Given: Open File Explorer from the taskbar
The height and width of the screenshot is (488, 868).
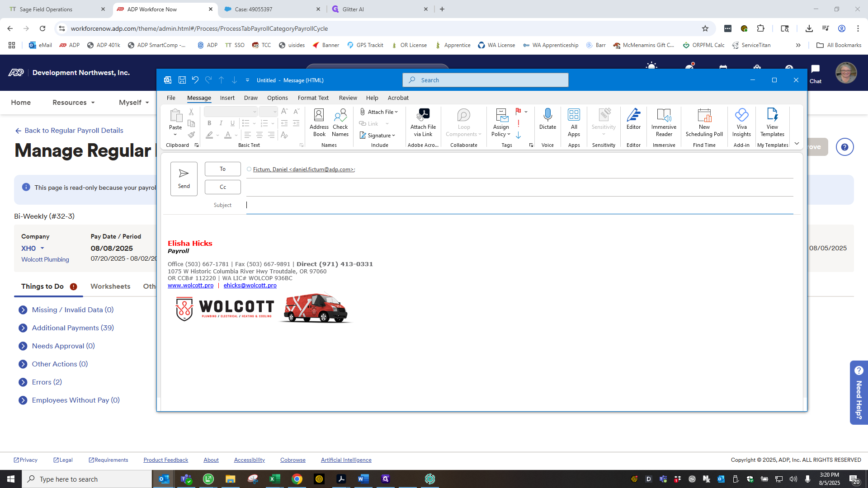Looking at the screenshot, I should (x=231, y=479).
